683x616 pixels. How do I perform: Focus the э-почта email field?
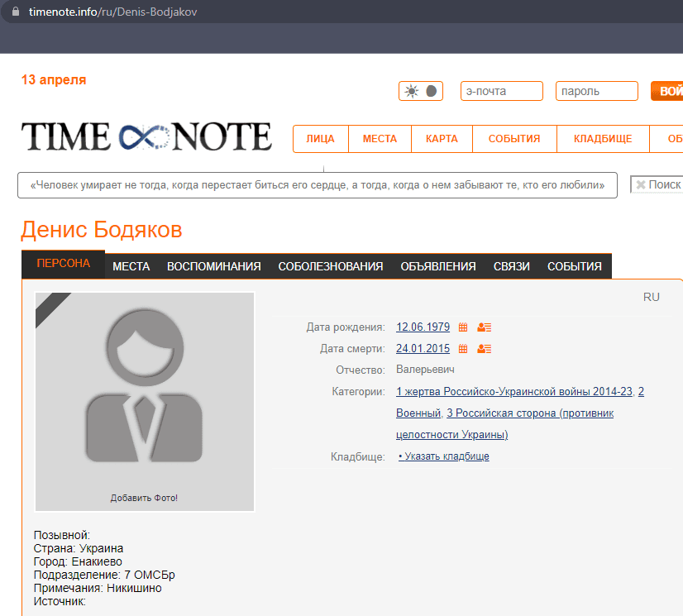coord(502,91)
